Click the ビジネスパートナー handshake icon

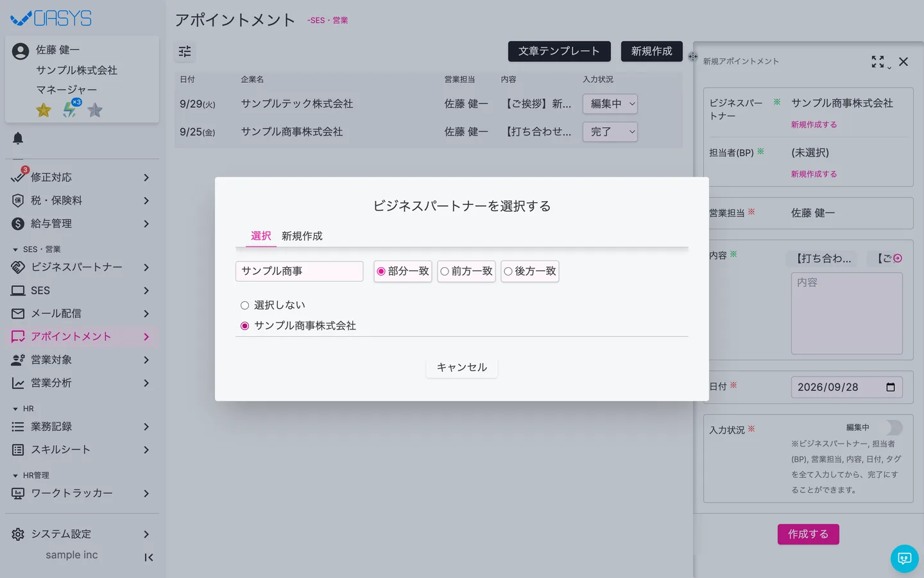tap(18, 267)
